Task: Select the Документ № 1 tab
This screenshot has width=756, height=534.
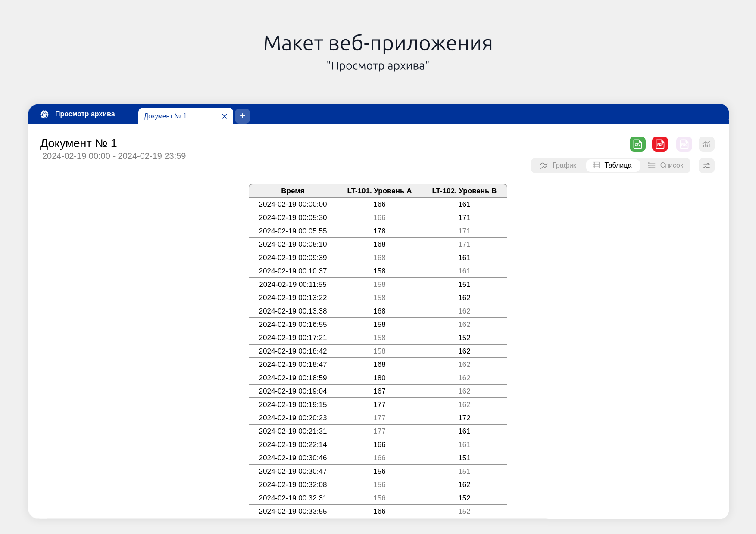Action: tap(172, 116)
